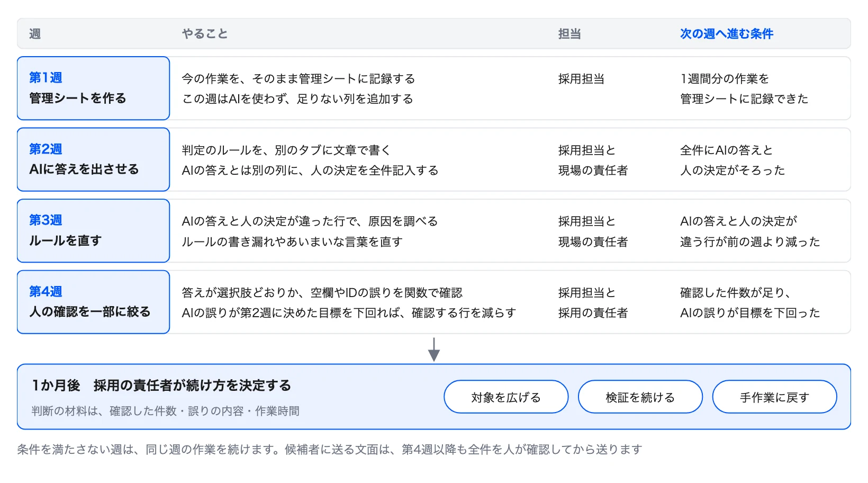The image size is (868, 483).
Task: Click the 担当 column header
Action: point(569,34)
